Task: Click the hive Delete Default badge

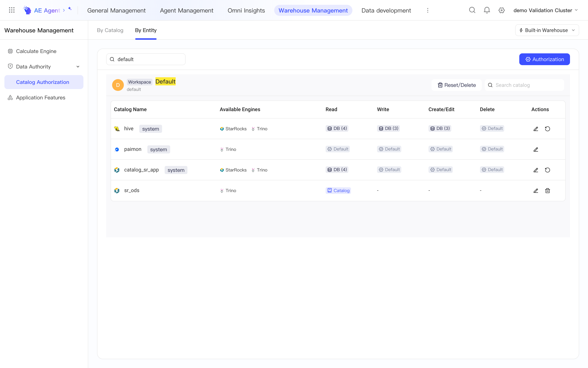Action: tap(492, 128)
